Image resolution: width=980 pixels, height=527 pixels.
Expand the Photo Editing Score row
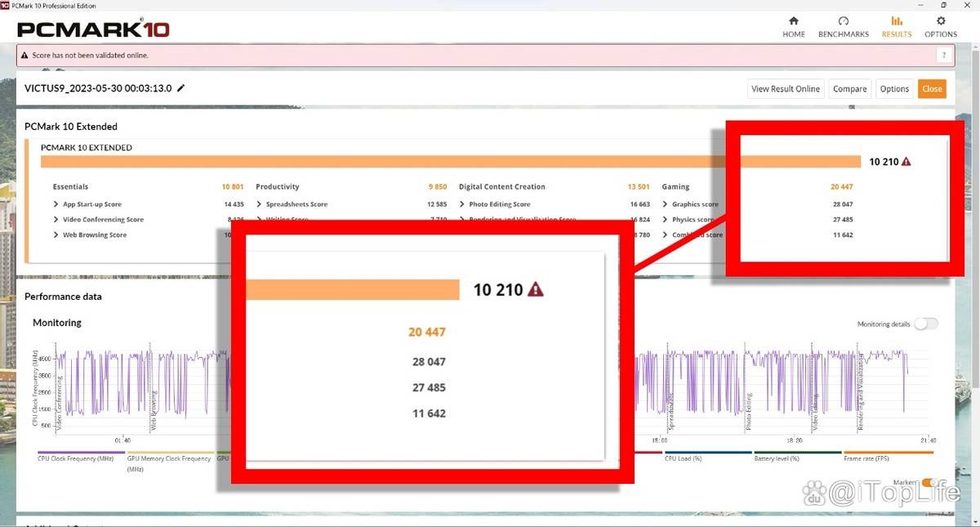point(462,204)
